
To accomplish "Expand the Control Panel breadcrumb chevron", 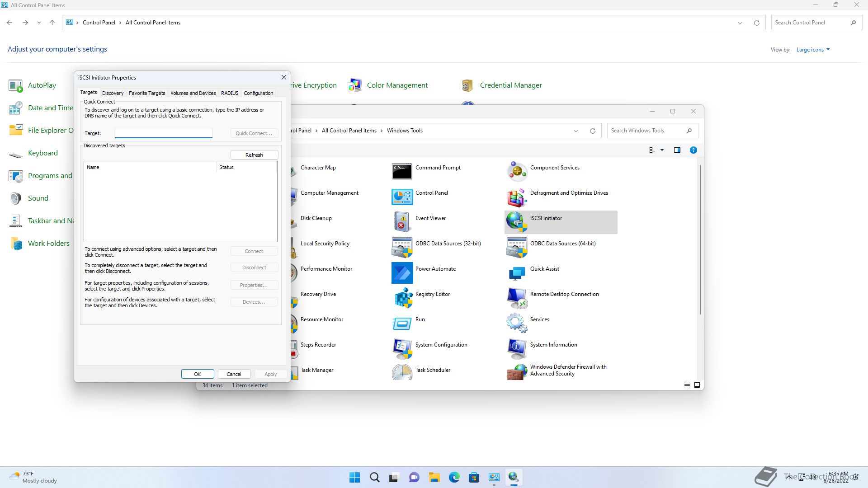I will [120, 23].
